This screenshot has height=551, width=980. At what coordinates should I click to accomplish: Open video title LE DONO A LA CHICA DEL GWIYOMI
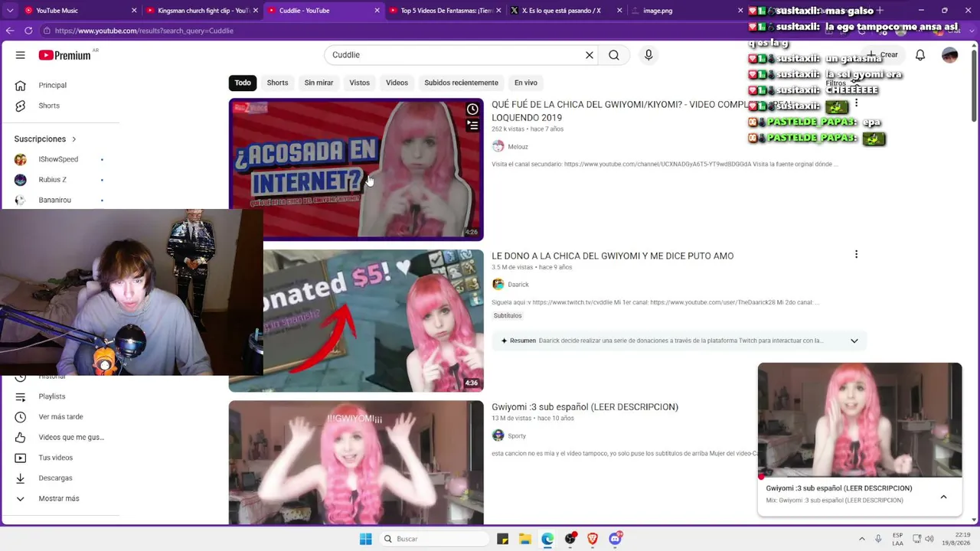pos(612,256)
